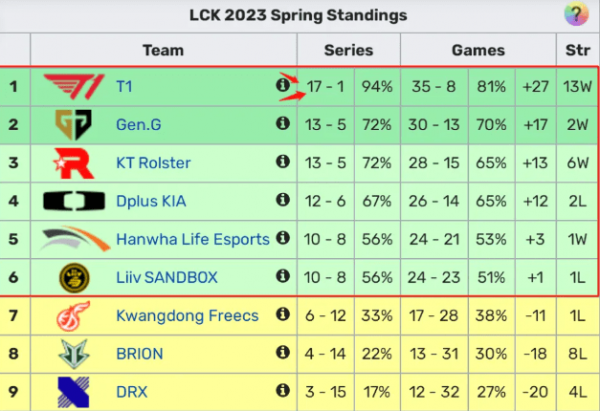Click the Gen.G team logo

[x=73, y=124]
